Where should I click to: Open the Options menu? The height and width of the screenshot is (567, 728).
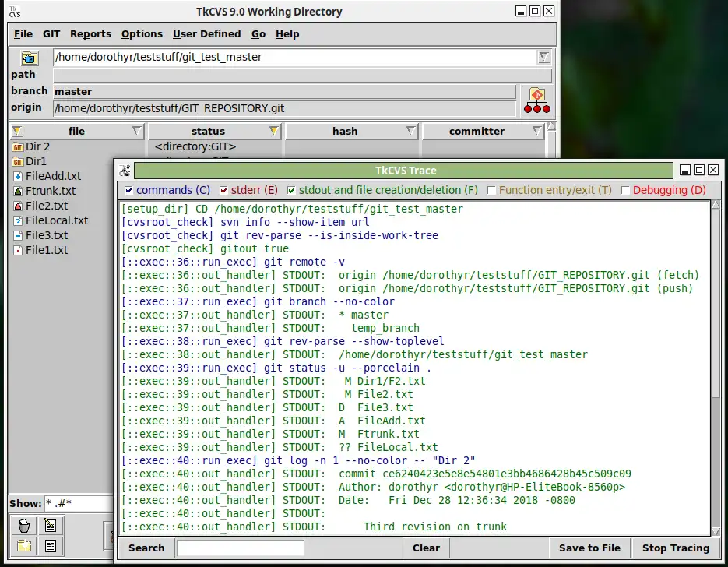tap(142, 34)
